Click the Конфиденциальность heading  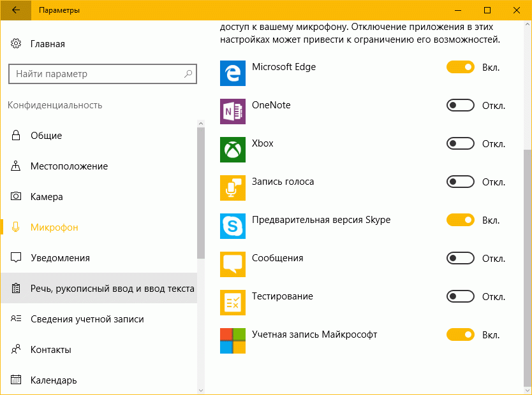pos(55,105)
